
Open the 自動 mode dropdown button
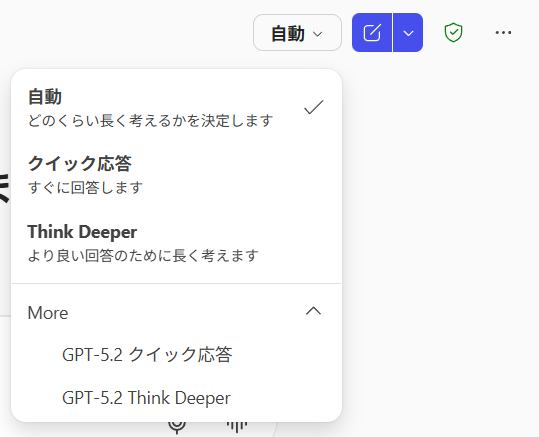[297, 33]
